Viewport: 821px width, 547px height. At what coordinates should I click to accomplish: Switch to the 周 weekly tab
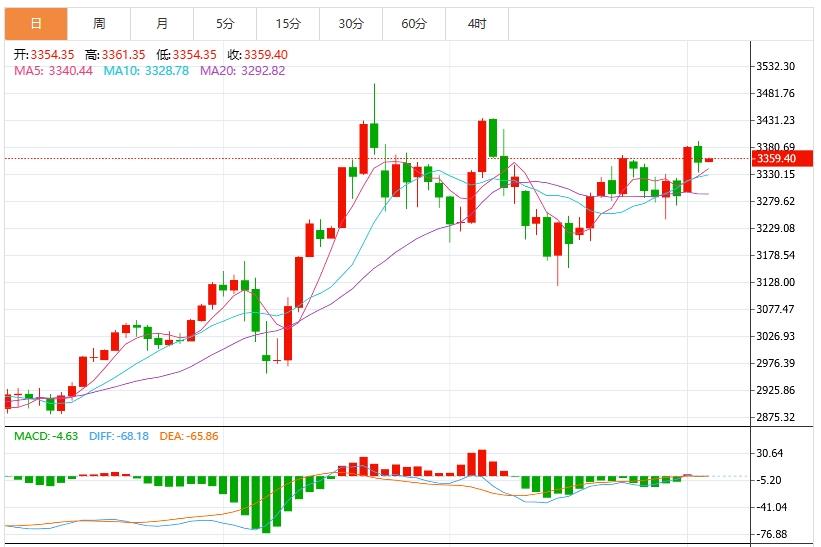pyautogui.click(x=99, y=23)
